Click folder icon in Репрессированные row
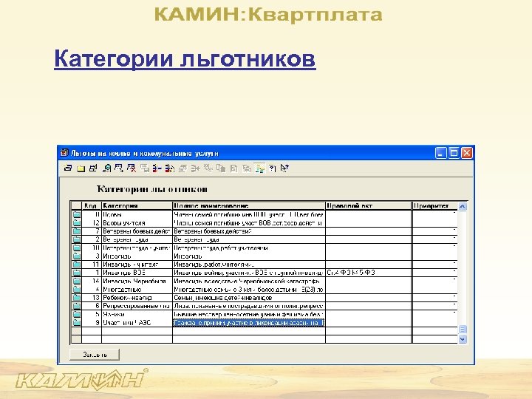532x399 pixels. pyautogui.click(x=77, y=306)
